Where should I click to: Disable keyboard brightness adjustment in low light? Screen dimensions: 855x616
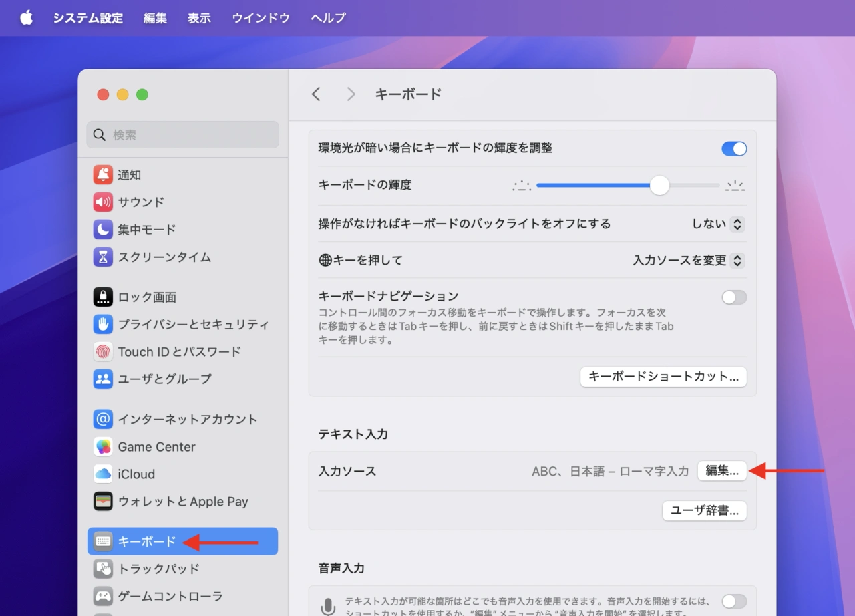pos(734,149)
